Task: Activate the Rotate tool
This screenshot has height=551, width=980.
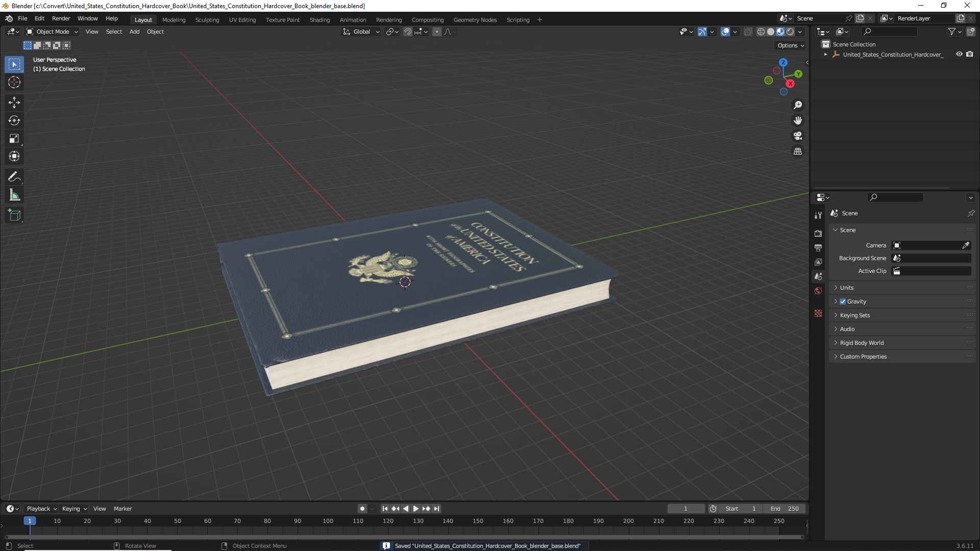Action: [x=14, y=120]
